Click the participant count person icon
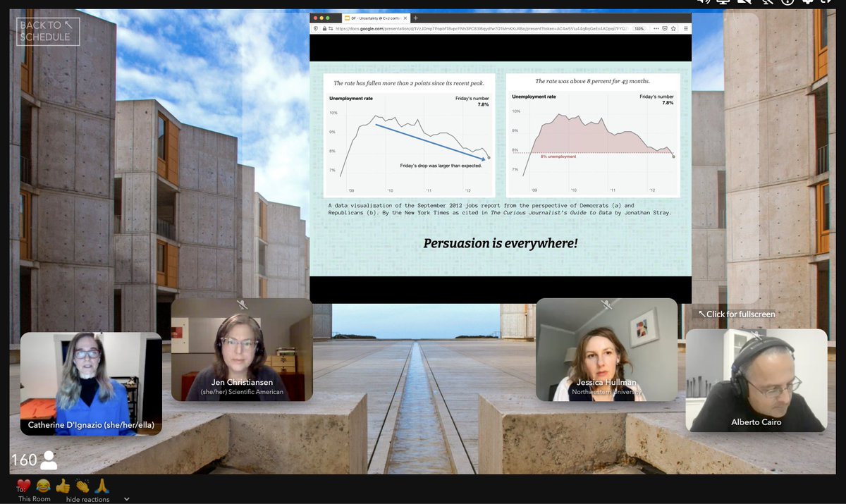846x504 pixels. click(x=49, y=460)
